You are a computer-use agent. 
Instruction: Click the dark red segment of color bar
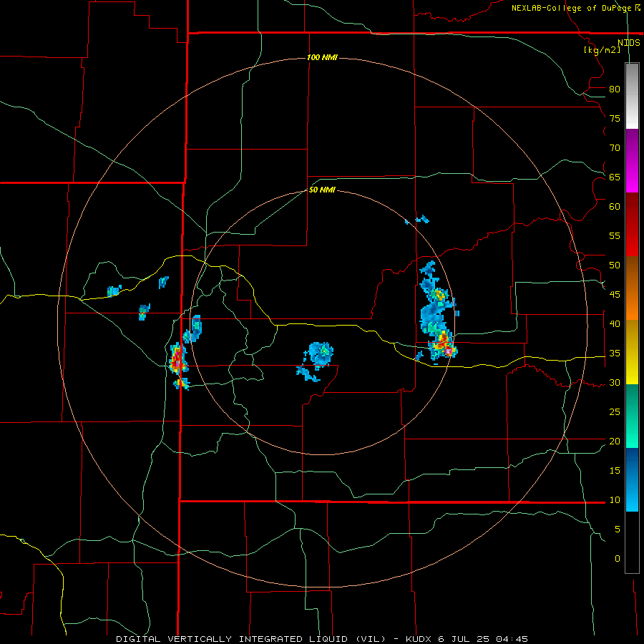pyautogui.click(x=632, y=224)
